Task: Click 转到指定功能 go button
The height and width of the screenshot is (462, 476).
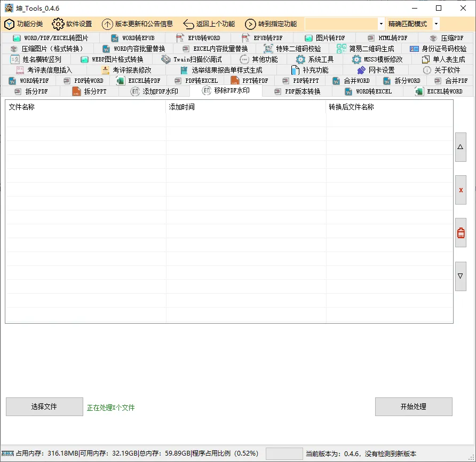Action: (271, 24)
